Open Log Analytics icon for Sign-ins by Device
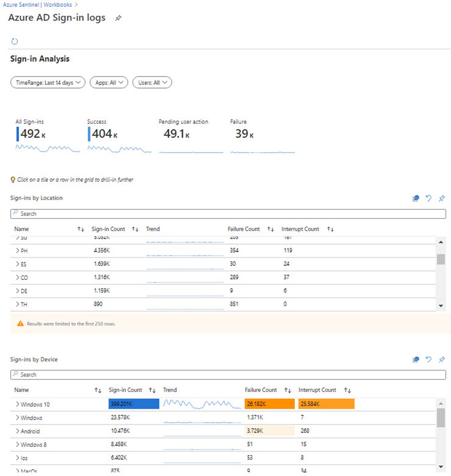 pyautogui.click(x=415, y=359)
